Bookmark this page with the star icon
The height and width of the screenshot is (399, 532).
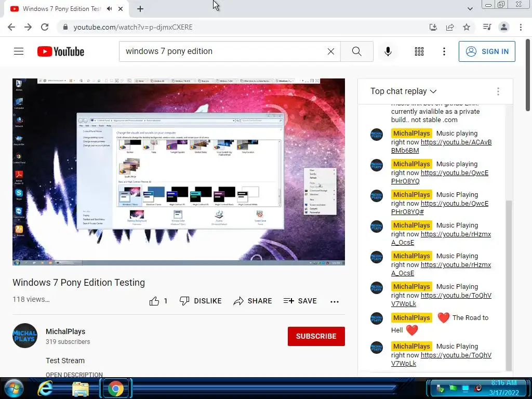click(467, 27)
